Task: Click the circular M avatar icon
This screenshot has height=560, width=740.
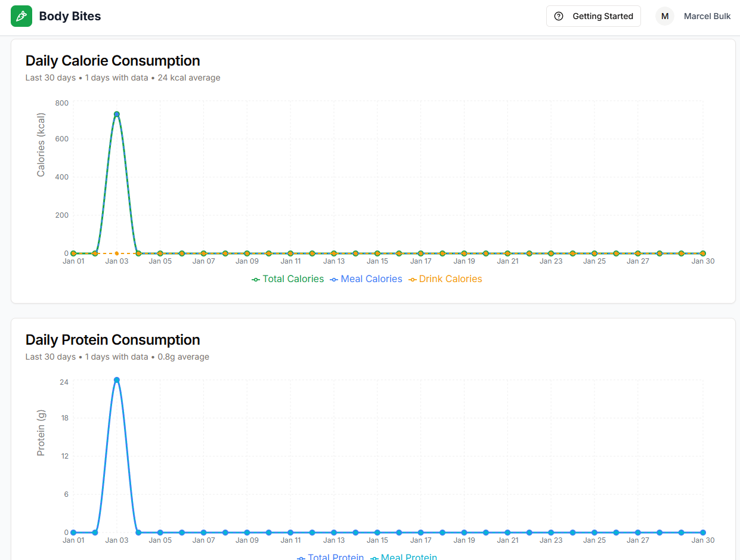Action: click(x=664, y=16)
